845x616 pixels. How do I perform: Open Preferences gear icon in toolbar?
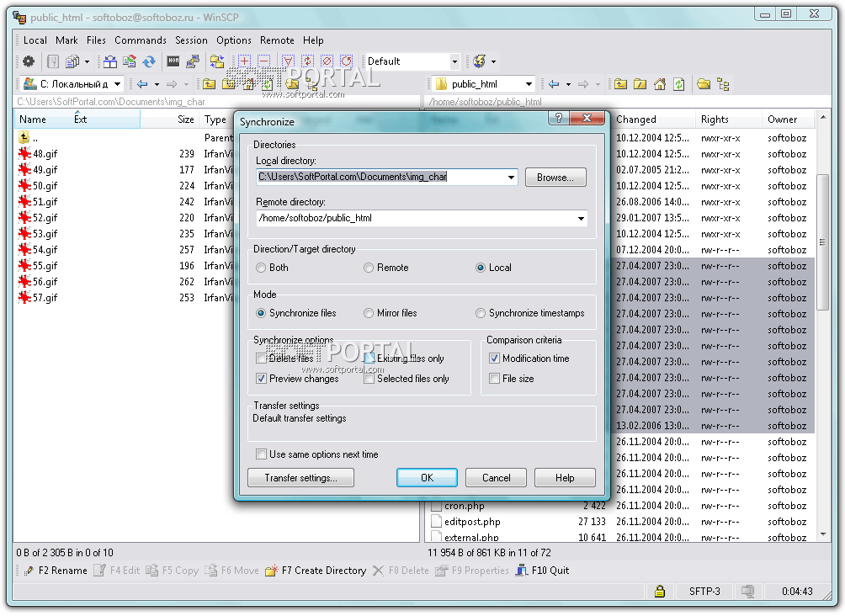(x=29, y=61)
